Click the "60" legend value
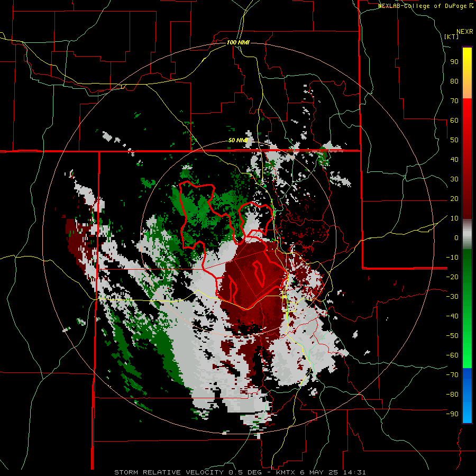This screenshot has width=476, height=476. (x=454, y=121)
